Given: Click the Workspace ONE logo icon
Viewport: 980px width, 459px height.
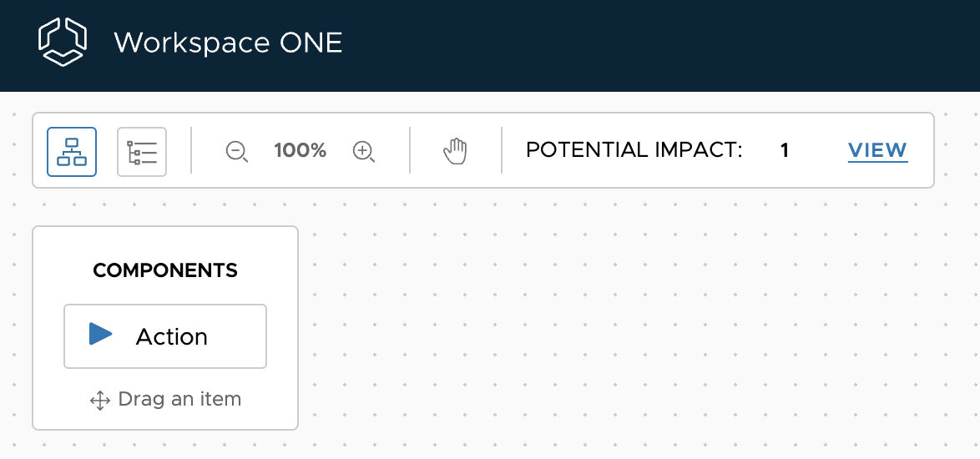Looking at the screenshot, I should click(63, 43).
